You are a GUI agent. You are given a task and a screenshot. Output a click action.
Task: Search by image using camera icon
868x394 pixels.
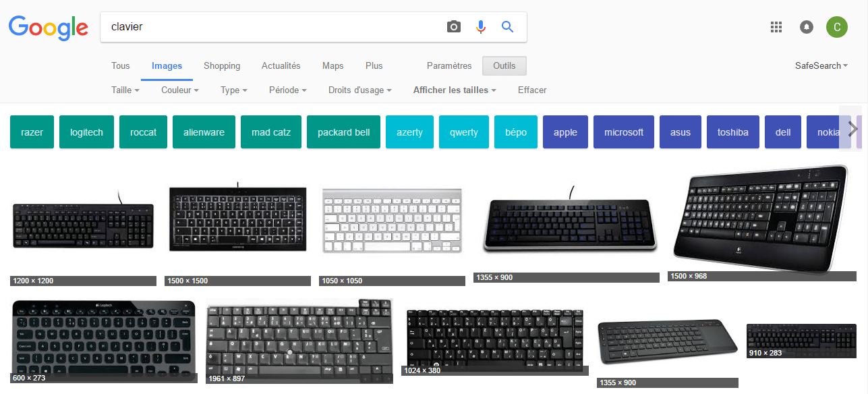pyautogui.click(x=454, y=27)
